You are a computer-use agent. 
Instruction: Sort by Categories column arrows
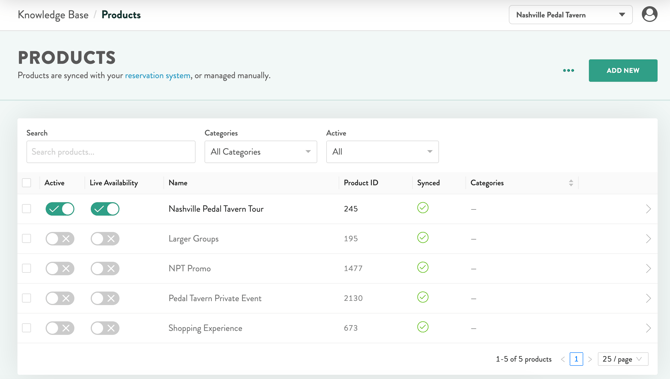click(571, 183)
